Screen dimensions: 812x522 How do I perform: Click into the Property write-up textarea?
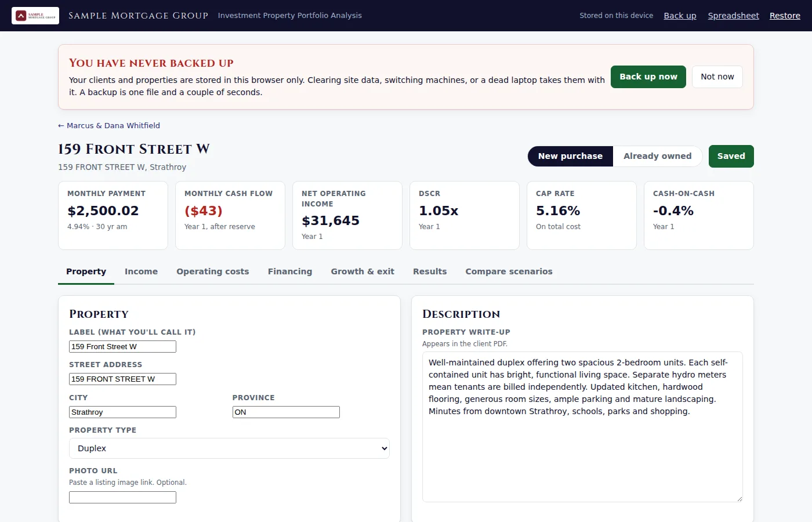pos(582,427)
